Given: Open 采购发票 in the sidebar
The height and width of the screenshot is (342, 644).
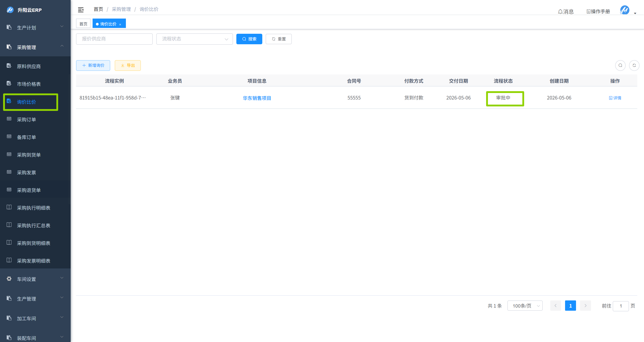Looking at the screenshot, I should pyautogui.click(x=35, y=172).
